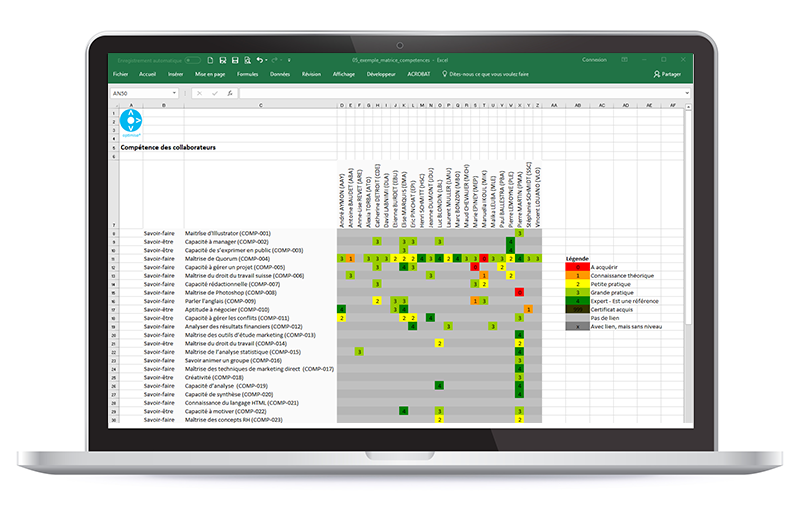Viewport: 800px width, 515px height.
Task: Click the Partager share button
Action: (667, 74)
